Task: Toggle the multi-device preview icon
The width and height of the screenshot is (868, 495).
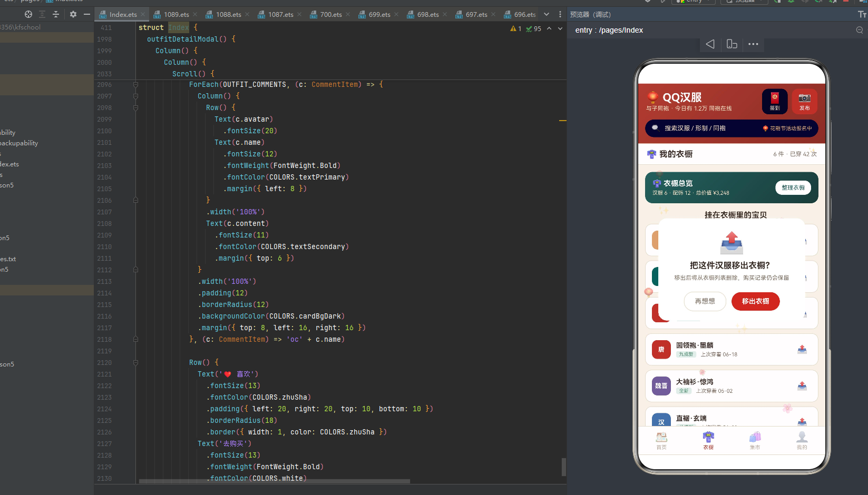Action: [x=732, y=44]
